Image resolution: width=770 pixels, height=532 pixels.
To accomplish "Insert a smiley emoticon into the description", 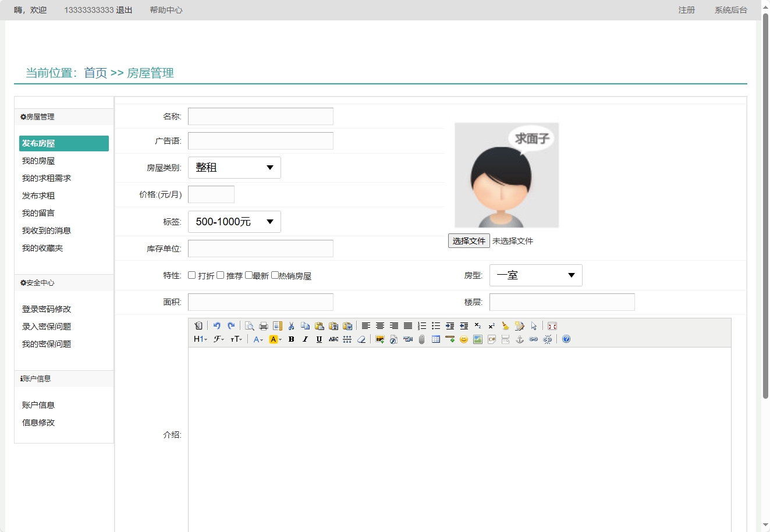I will pyautogui.click(x=463, y=339).
